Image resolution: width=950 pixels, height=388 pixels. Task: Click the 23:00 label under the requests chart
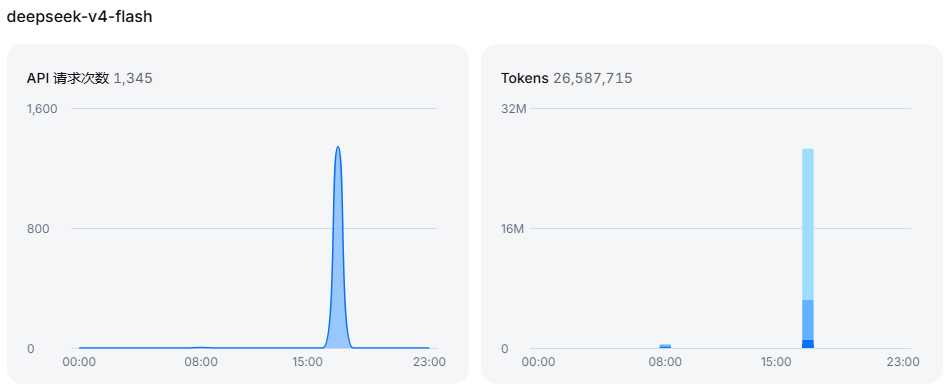tap(429, 362)
